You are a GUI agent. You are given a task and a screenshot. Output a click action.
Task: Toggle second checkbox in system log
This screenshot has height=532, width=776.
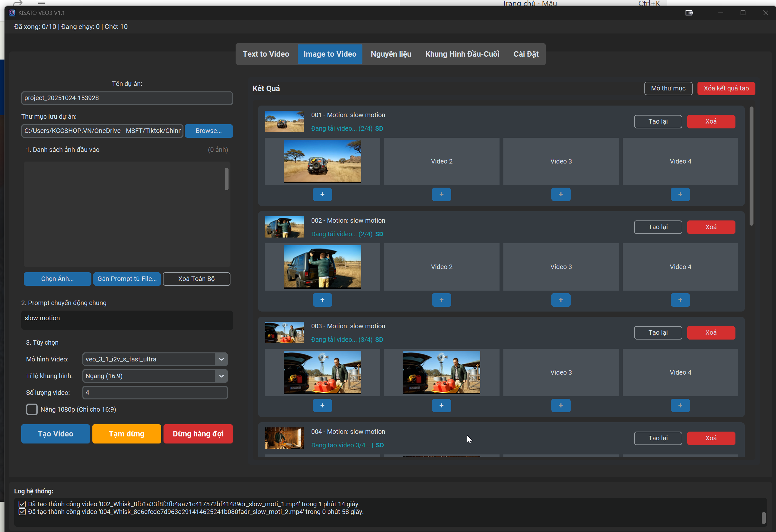(22, 512)
